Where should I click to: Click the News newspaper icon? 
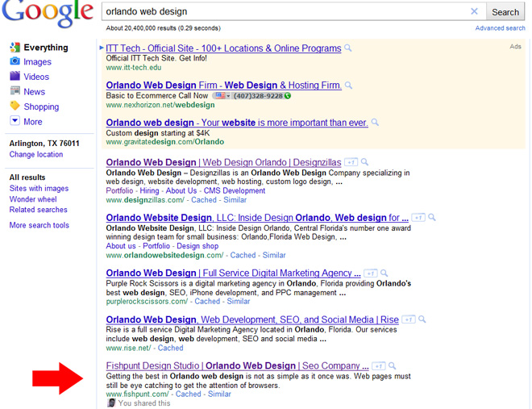click(15, 90)
